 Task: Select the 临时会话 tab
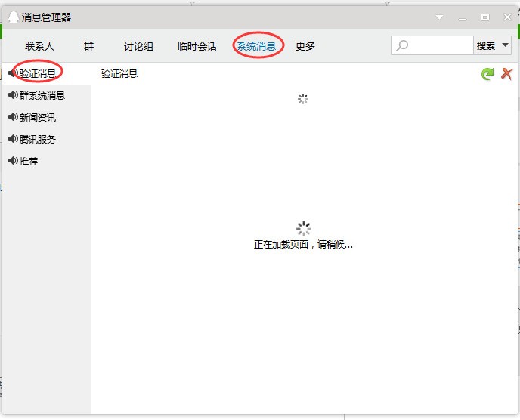point(197,46)
